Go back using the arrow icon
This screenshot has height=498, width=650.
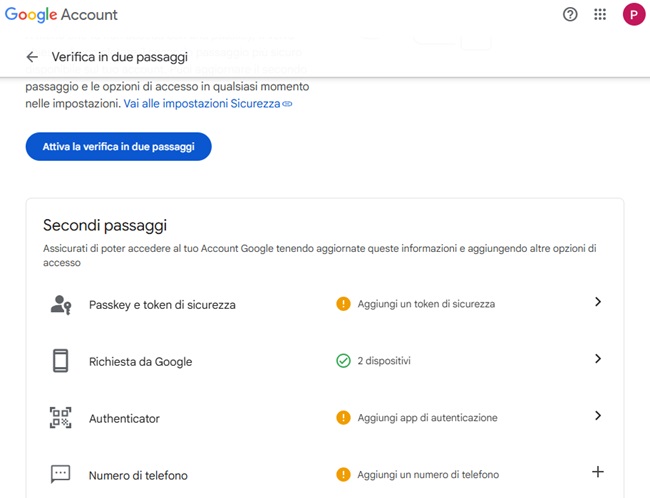point(32,58)
